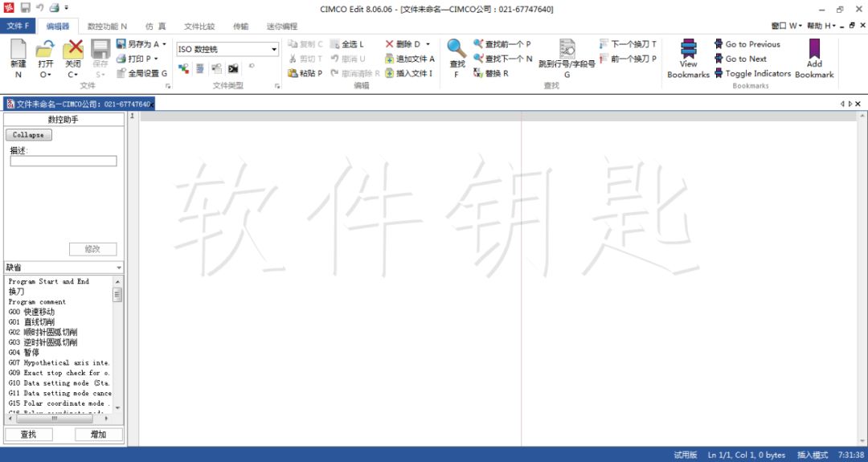Click 下一个换刀 next tool change
The image size is (868, 462).
(628, 44)
